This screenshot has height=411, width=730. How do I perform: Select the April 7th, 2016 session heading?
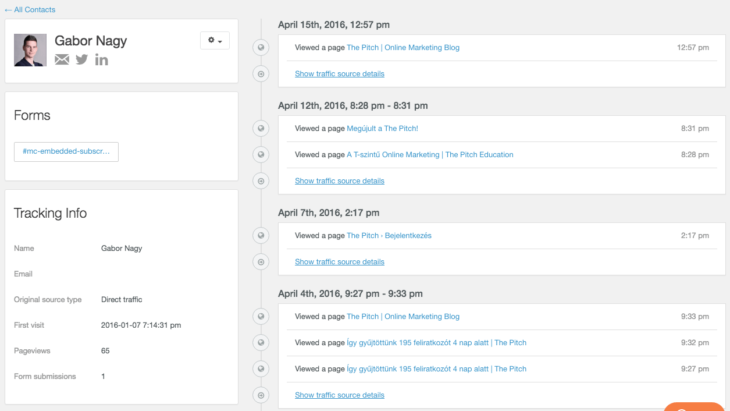329,213
